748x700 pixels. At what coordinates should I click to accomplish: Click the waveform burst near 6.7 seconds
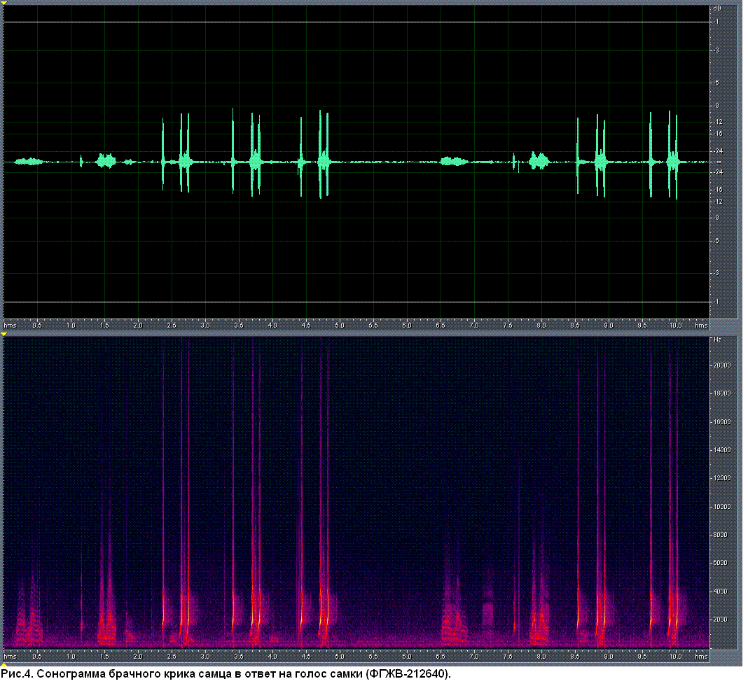pyautogui.click(x=453, y=161)
